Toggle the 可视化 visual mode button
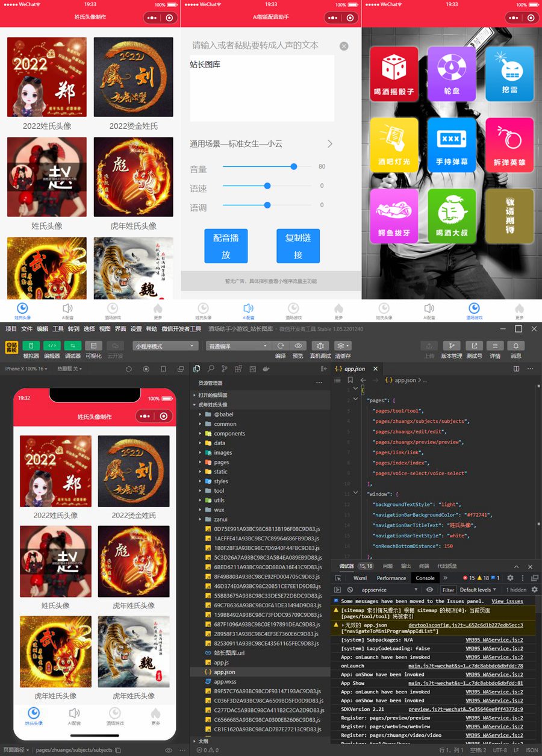The width and height of the screenshot is (542, 756). pos(93,346)
